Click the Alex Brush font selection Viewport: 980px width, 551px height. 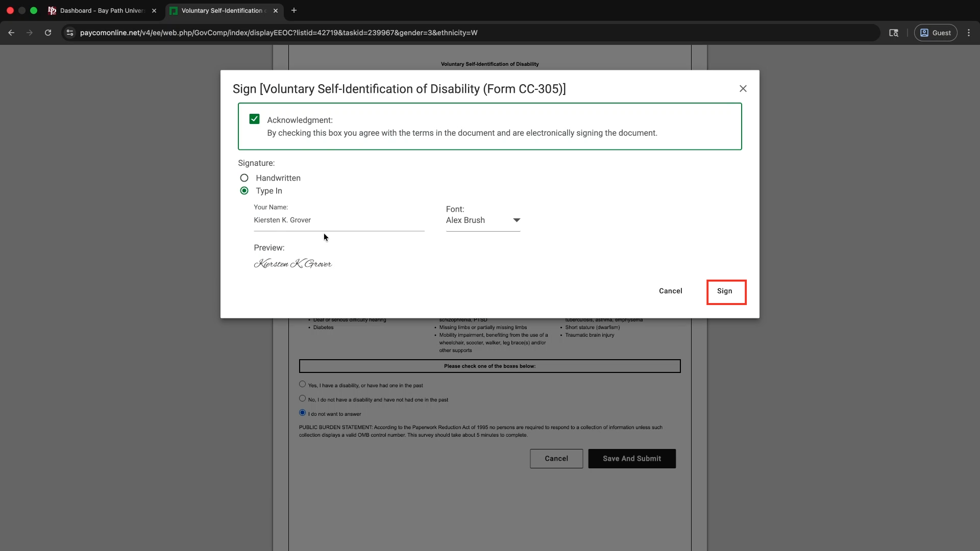[x=465, y=220]
